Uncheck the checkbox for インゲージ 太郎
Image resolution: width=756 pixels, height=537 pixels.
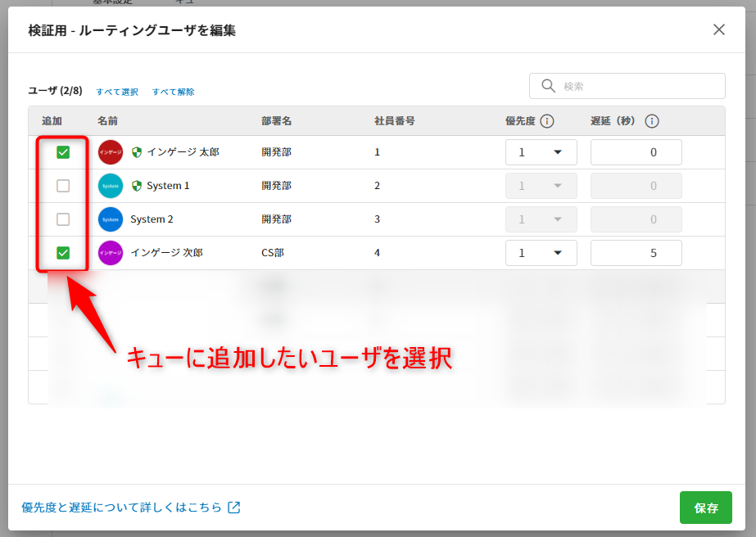[63, 152]
